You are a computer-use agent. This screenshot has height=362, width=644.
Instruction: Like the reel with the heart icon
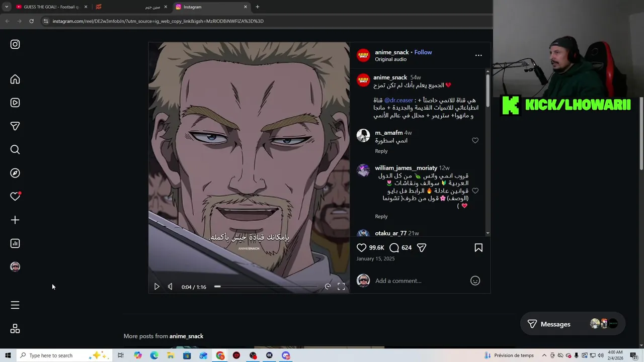361,247
